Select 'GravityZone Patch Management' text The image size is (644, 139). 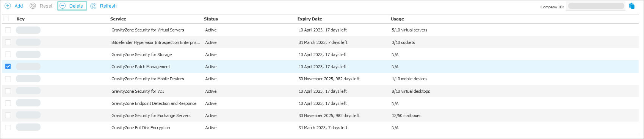tap(141, 67)
